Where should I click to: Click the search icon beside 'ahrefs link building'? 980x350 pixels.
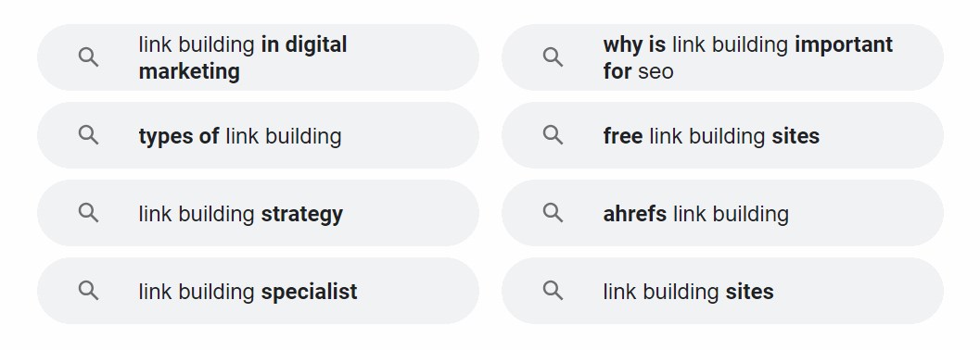coord(553,213)
